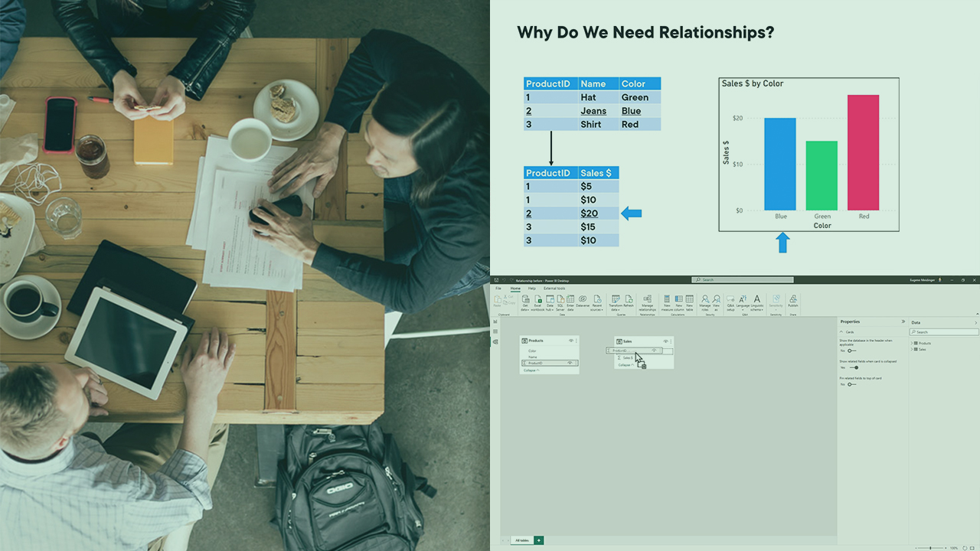Switch to Model view in left sidebar
The width and height of the screenshot is (980, 551).
point(495,341)
